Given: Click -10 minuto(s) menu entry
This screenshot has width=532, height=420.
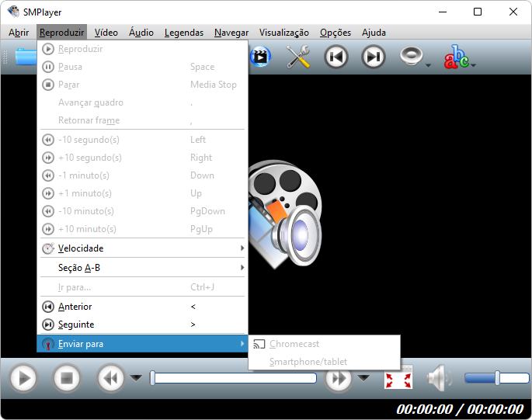Looking at the screenshot, I should [x=142, y=211].
